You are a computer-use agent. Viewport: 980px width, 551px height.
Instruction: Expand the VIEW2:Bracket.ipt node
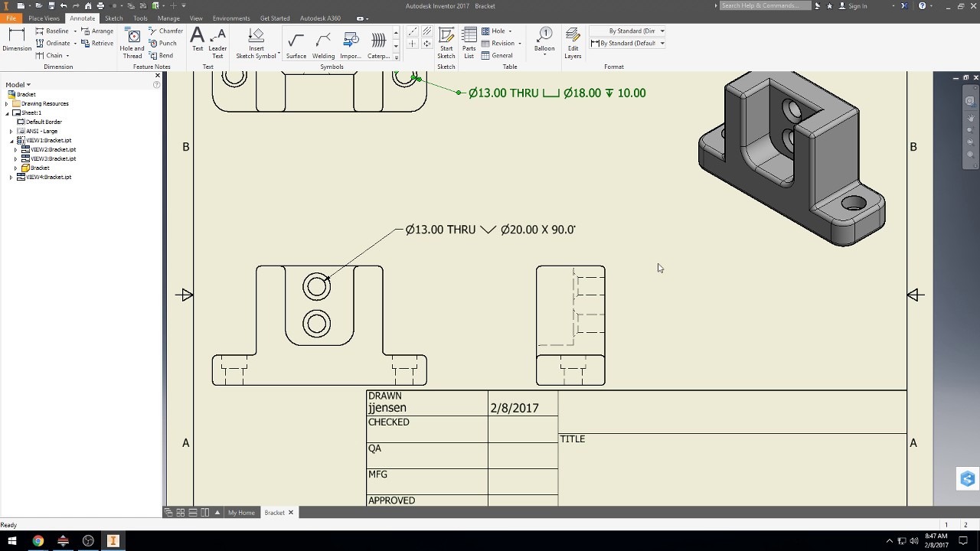coord(16,150)
